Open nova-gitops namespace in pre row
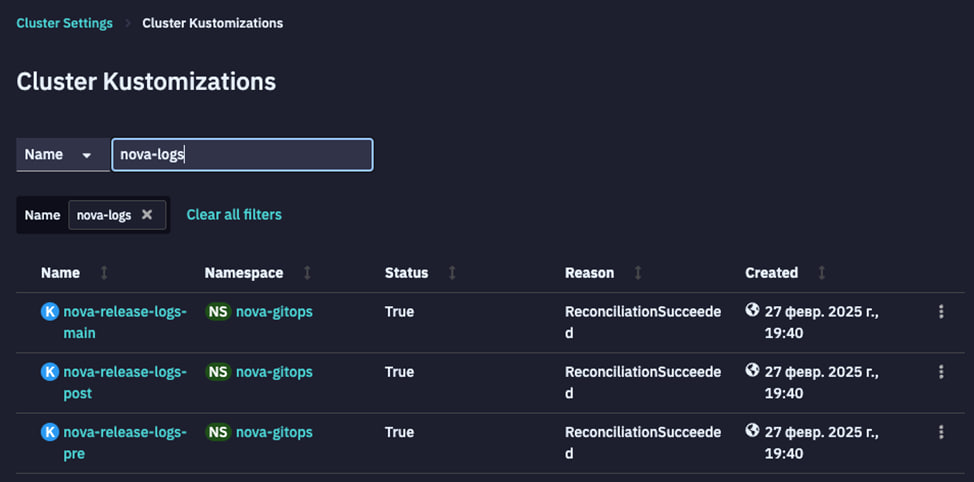The height and width of the screenshot is (482, 974). pos(274,432)
